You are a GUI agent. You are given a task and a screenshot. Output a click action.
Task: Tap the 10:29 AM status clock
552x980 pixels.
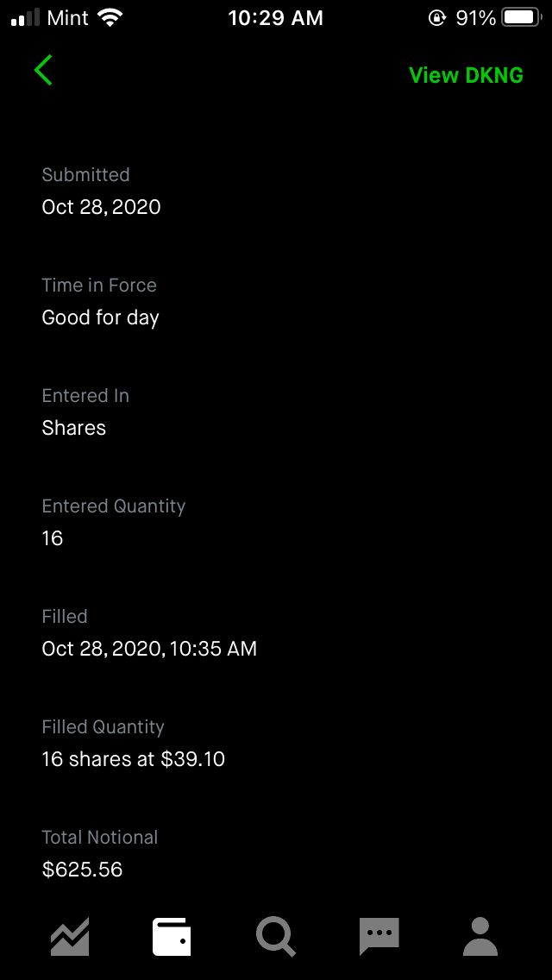(275, 18)
